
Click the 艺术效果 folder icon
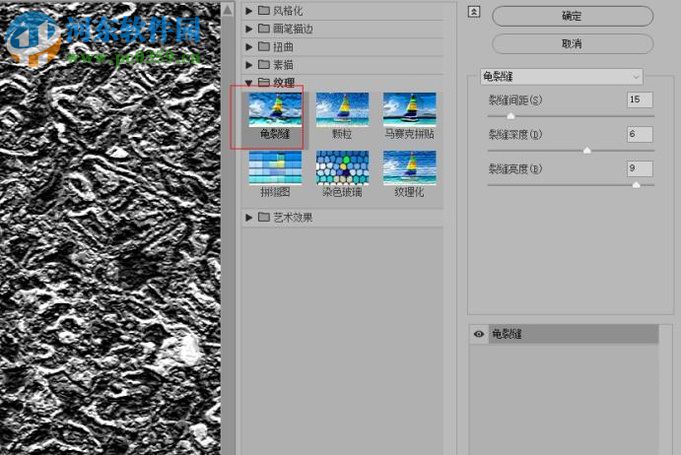click(264, 217)
